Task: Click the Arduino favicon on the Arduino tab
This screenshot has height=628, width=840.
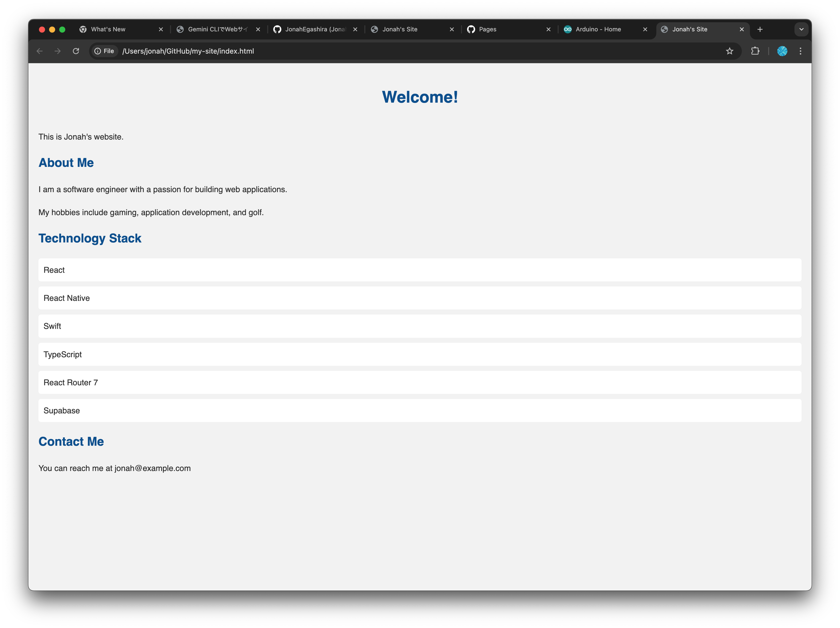Action: coord(568,29)
